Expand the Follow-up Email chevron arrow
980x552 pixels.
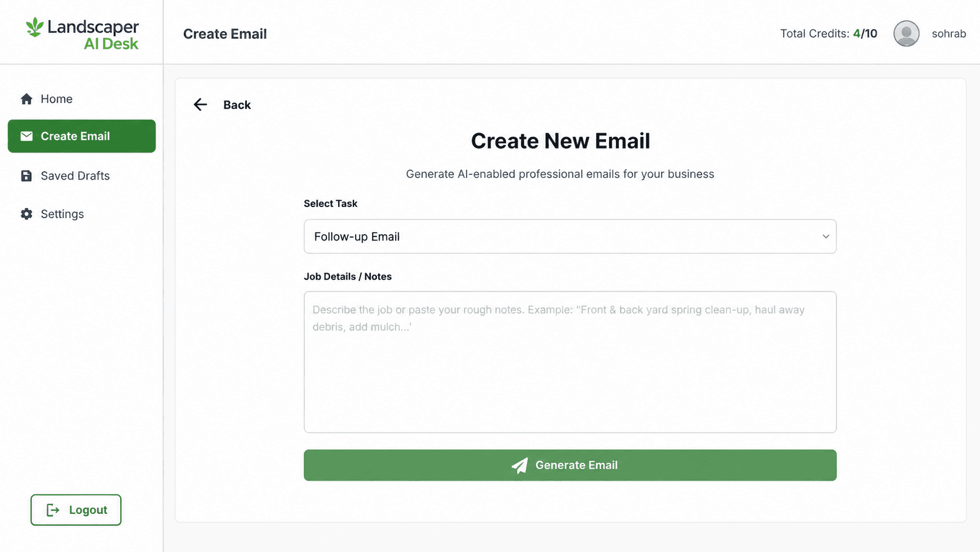[825, 236]
